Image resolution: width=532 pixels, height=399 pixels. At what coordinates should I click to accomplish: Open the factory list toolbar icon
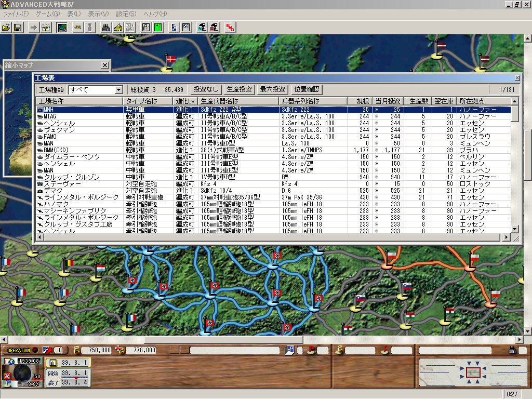(x=106, y=28)
